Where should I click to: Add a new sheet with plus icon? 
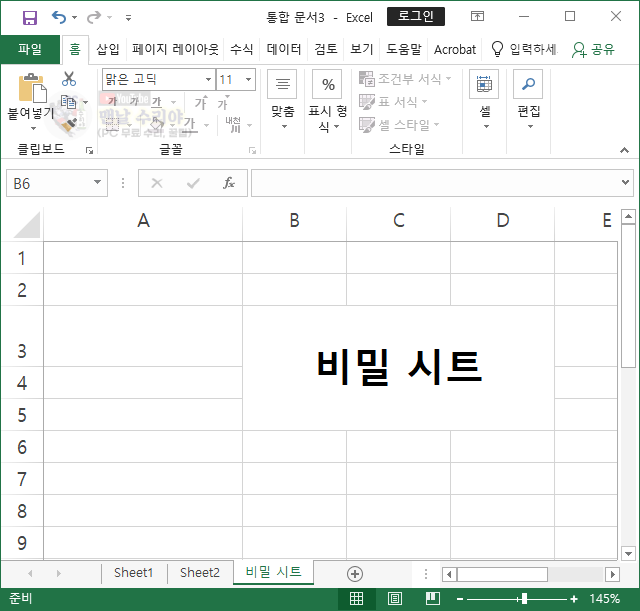[355, 574]
